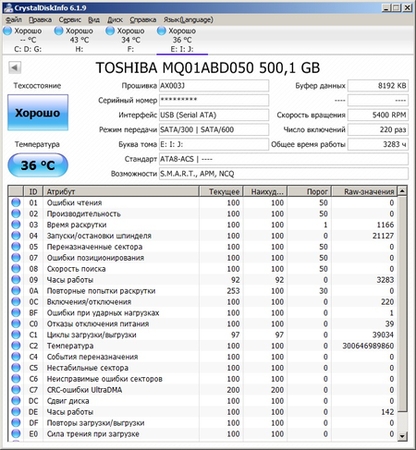Click status icon for События переназначения row
The height and width of the screenshot is (450, 416).
tap(16, 357)
